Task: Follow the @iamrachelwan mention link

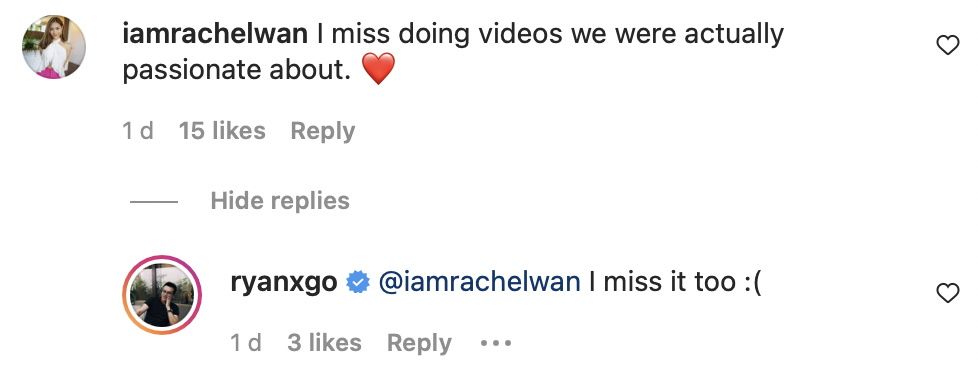Action: (480, 282)
